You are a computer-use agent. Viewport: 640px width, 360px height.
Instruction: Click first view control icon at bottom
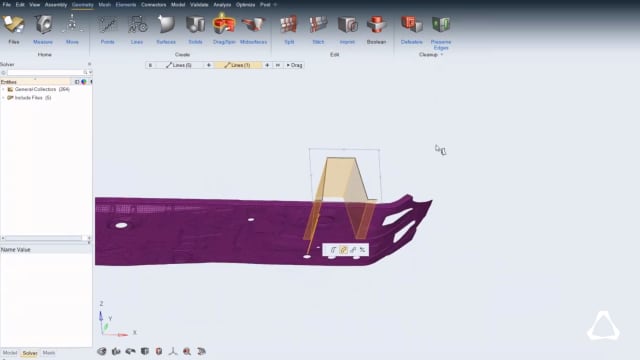pos(102,351)
